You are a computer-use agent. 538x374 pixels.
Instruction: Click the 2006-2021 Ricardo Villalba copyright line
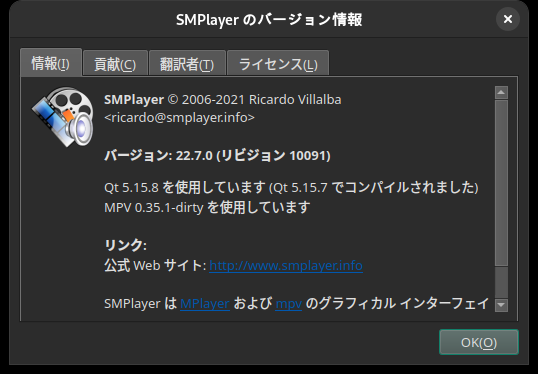click(x=223, y=100)
